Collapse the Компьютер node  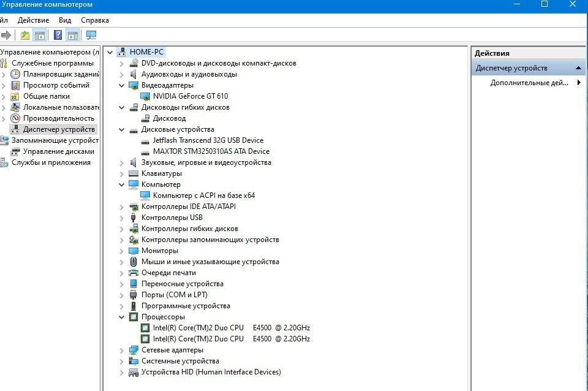121,184
